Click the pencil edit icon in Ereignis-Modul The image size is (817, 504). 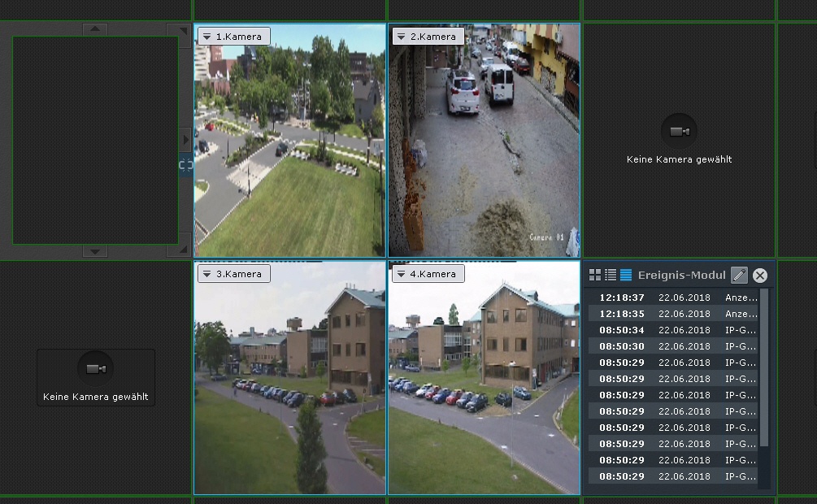tap(738, 275)
